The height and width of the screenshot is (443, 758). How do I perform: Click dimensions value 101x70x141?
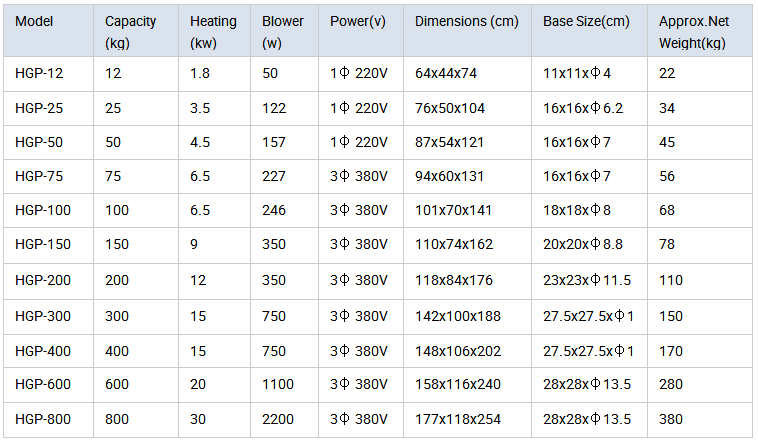pos(453,210)
